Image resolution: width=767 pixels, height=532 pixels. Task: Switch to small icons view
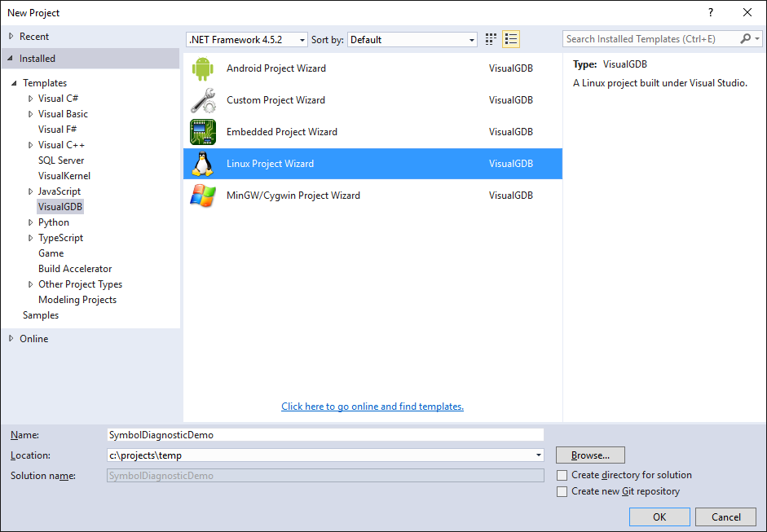[491, 39]
